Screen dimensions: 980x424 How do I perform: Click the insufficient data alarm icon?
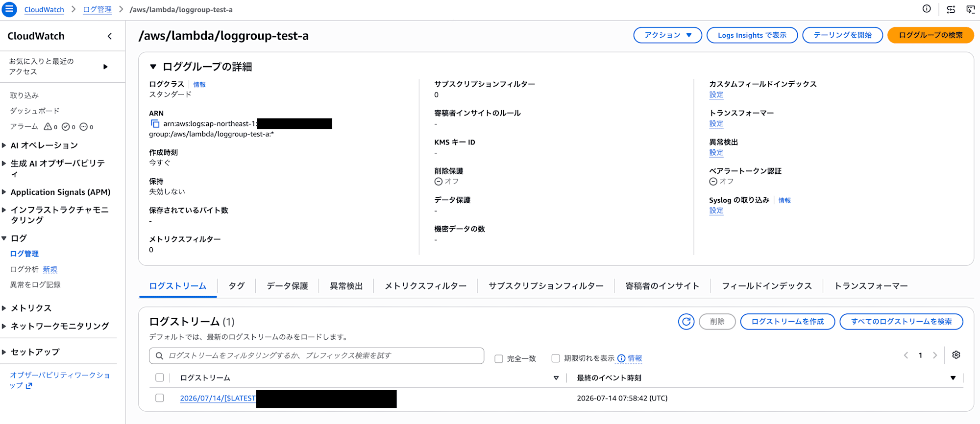pos(83,127)
